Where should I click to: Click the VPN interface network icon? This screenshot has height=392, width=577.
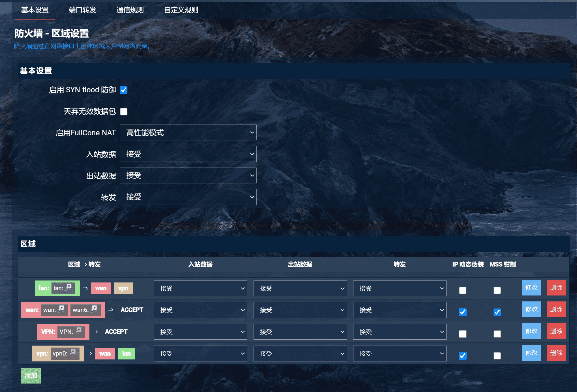79,331
